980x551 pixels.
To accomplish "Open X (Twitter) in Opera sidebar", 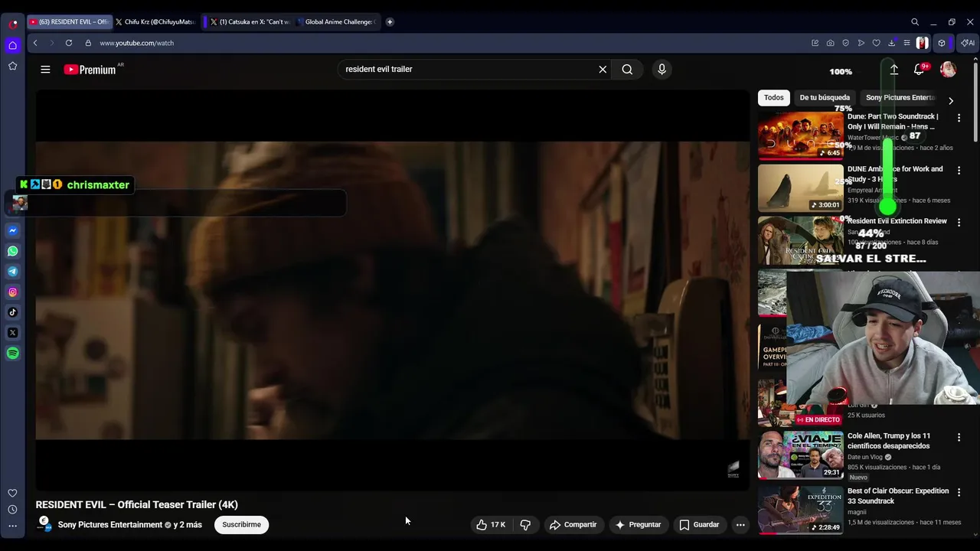I will click(13, 333).
